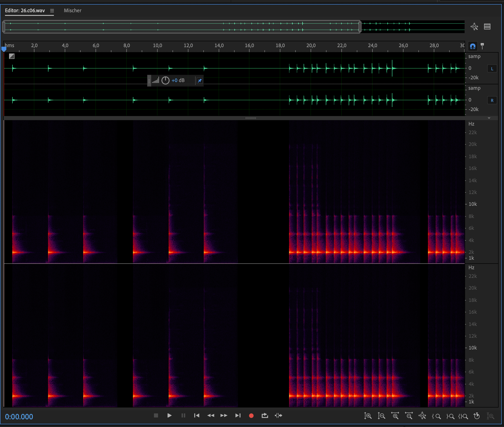Click the 0:00.000 timecode display
The height and width of the screenshot is (427, 504).
pyautogui.click(x=19, y=417)
